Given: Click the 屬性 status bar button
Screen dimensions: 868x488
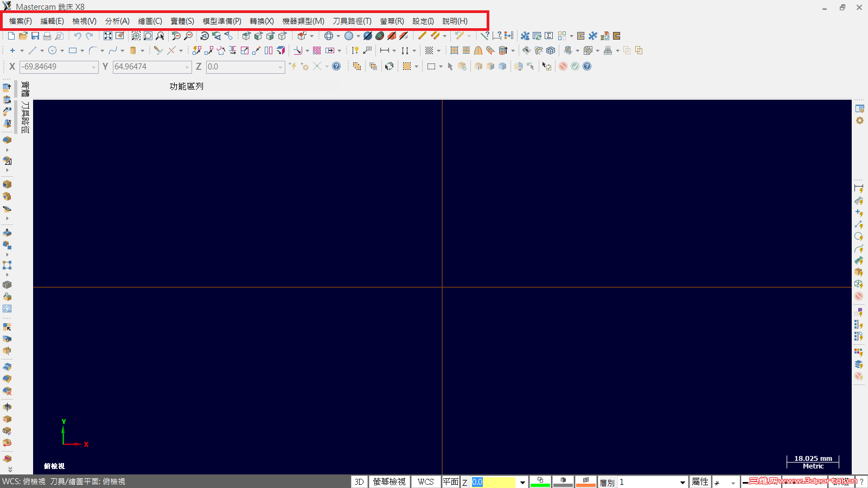Looking at the screenshot, I should tap(700, 481).
